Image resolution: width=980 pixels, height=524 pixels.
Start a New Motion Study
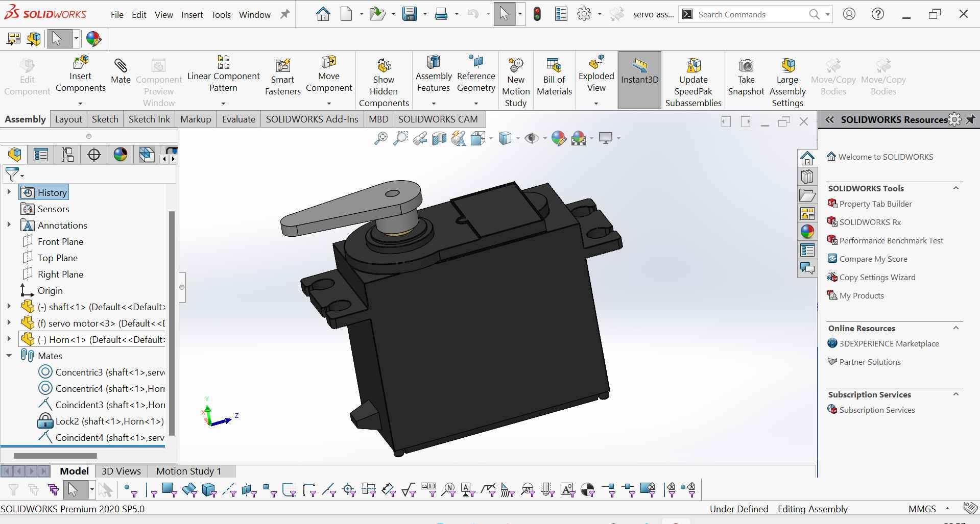tap(516, 83)
